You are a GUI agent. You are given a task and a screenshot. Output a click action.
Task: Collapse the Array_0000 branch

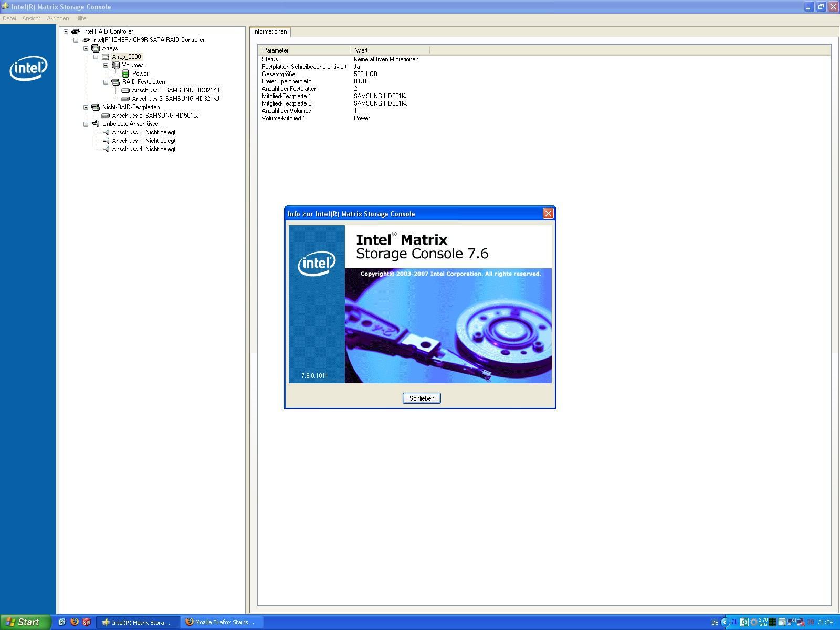pos(96,57)
